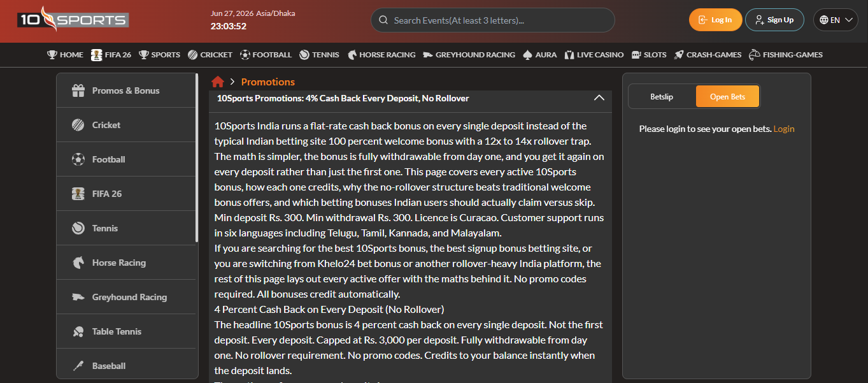Viewport: 868px width, 383px height.
Task: Click the Greyhound Racing sidebar icon
Action: 78,297
